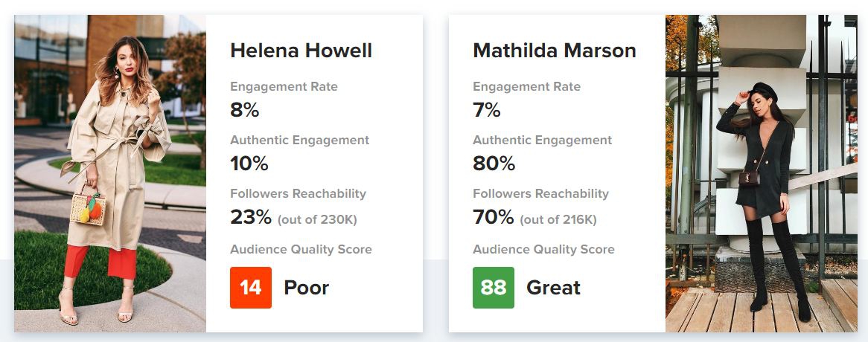Click Helena's 23% followers reachability value
Screen dimensions: 868x342
click(x=251, y=217)
